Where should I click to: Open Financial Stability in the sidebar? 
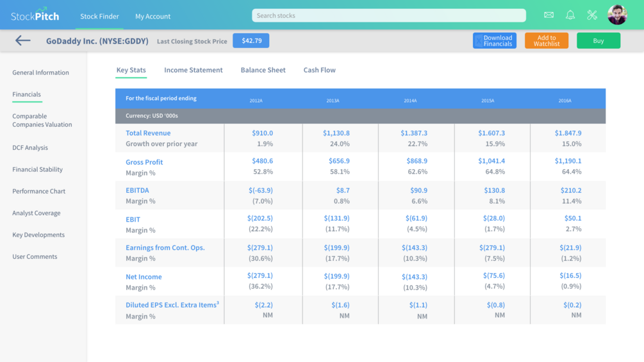click(x=37, y=170)
